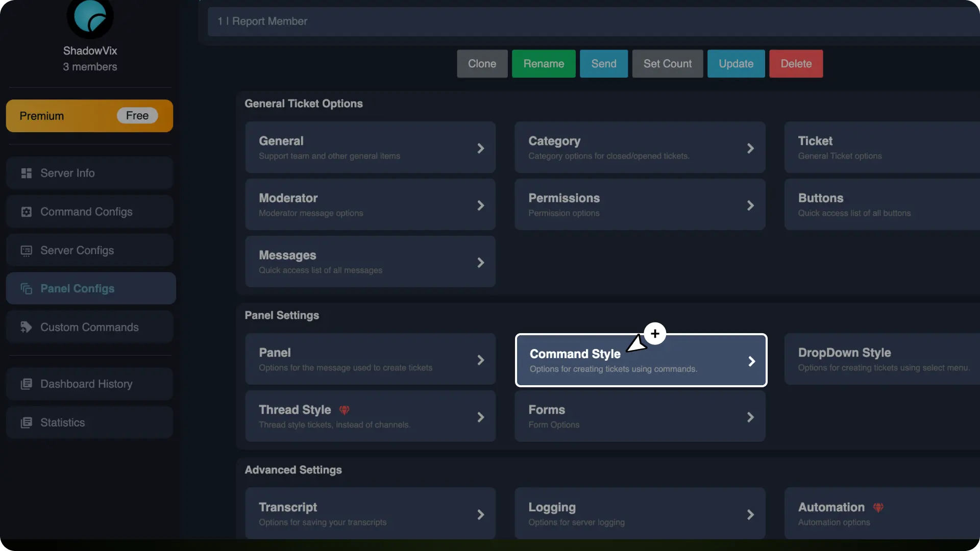Click the Dashboard History icon

27,384
